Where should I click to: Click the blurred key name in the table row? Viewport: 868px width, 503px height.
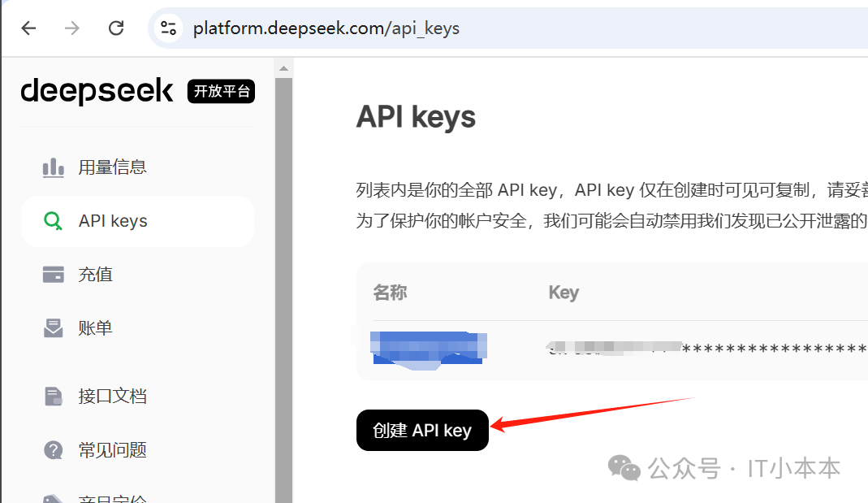[x=428, y=350]
